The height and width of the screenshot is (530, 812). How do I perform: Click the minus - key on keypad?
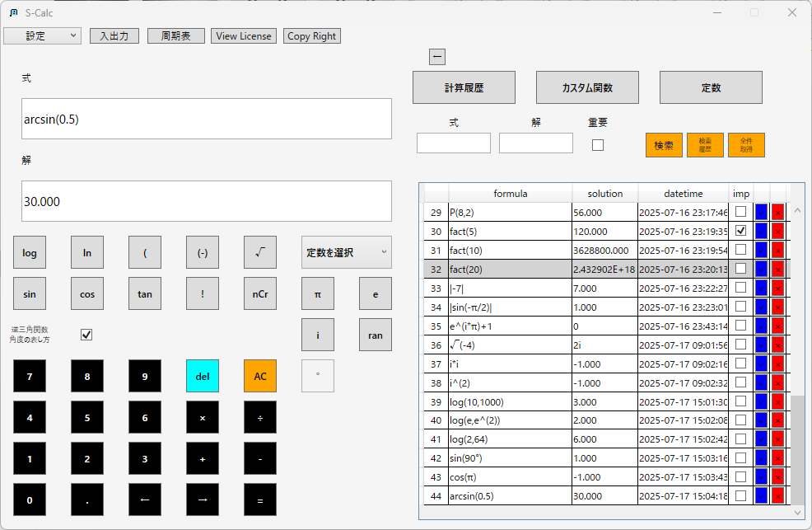pos(260,458)
